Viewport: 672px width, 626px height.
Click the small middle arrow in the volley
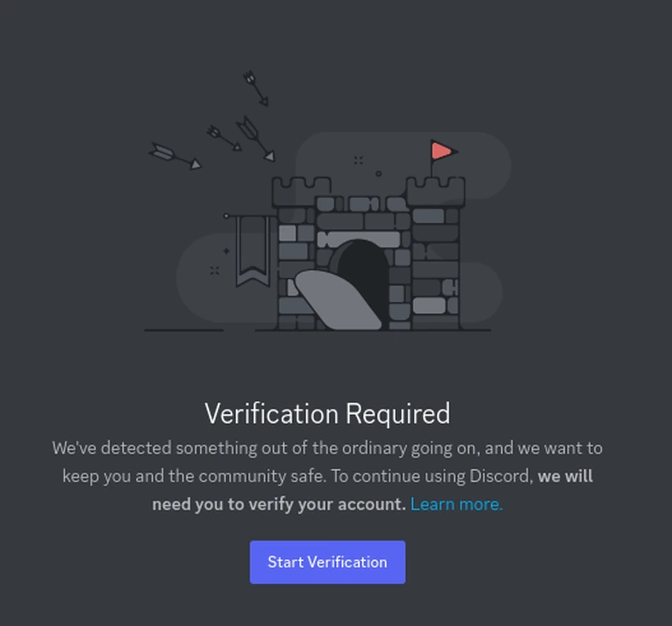tap(224, 138)
